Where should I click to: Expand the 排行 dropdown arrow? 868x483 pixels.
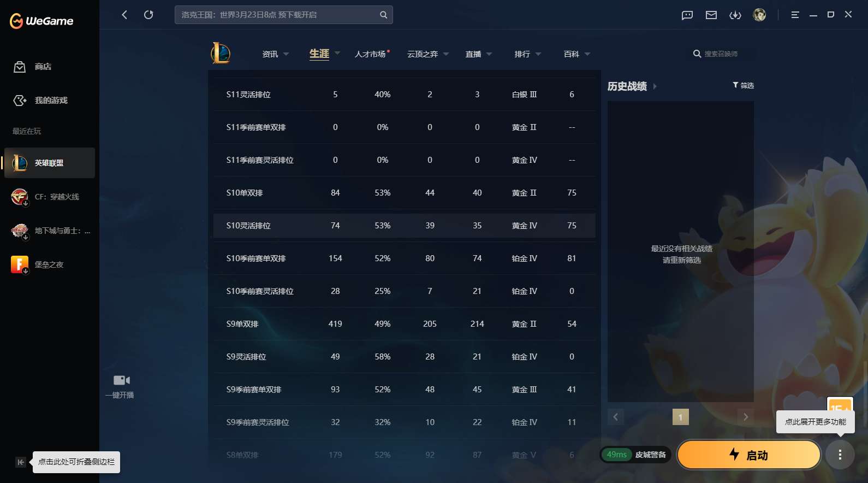[538, 54]
